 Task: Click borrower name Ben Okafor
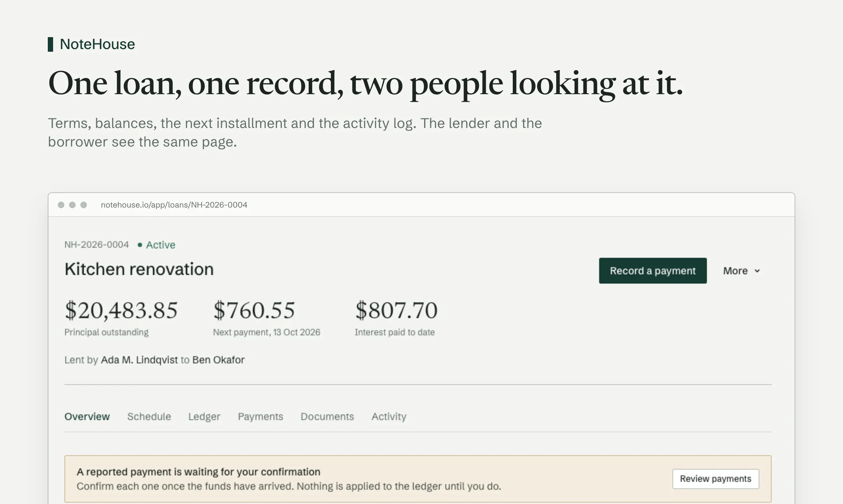[x=219, y=360]
